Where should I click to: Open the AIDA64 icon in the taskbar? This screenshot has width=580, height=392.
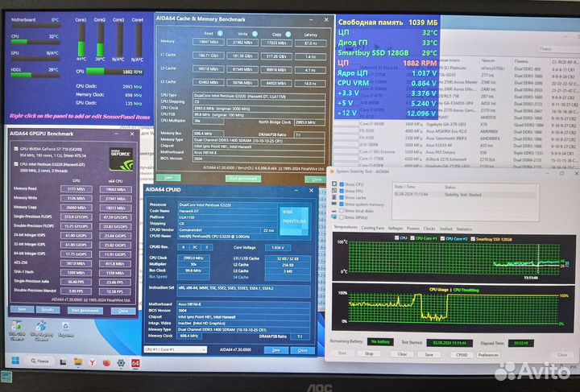click(136, 363)
